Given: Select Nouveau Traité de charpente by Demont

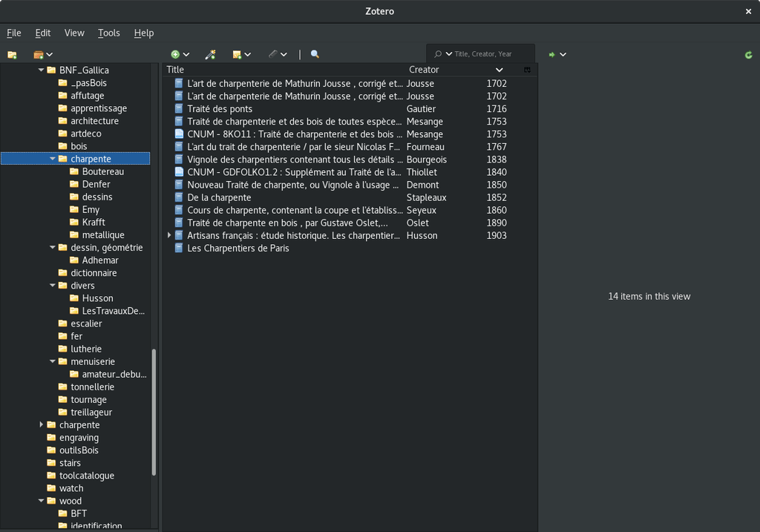Looking at the screenshot, I should click(x=350, y=185).
